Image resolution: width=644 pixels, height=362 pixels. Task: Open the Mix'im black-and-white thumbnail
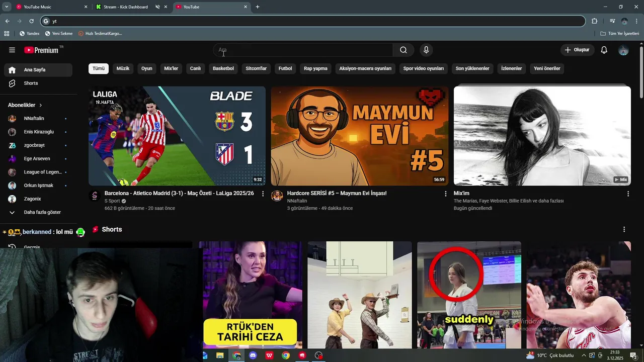(x=542, y=136)
